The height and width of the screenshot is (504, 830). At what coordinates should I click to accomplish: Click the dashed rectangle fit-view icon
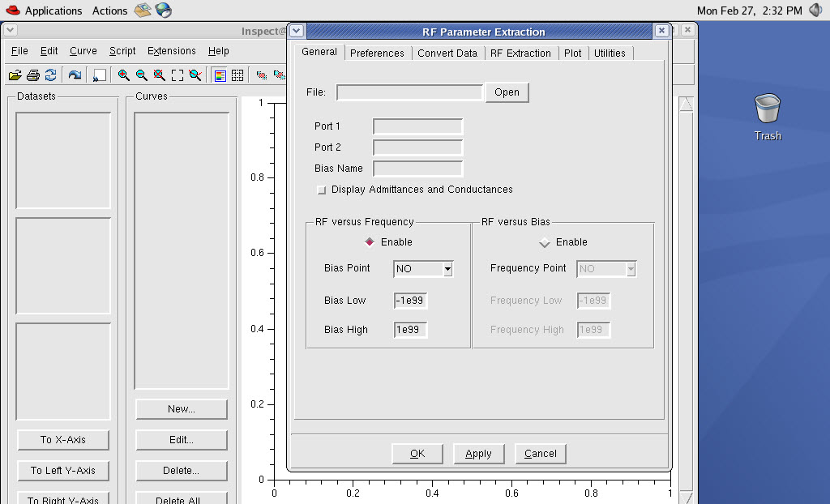[x=178, y=75]
